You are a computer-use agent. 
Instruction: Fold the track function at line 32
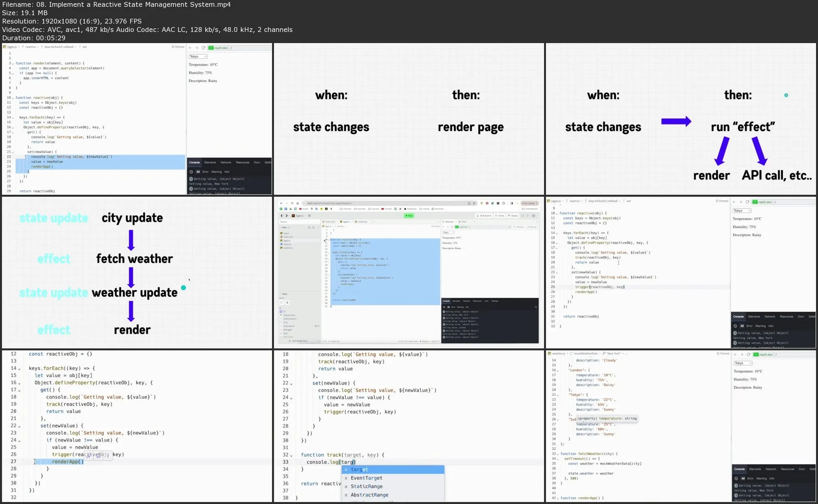[x=291, y=455]
